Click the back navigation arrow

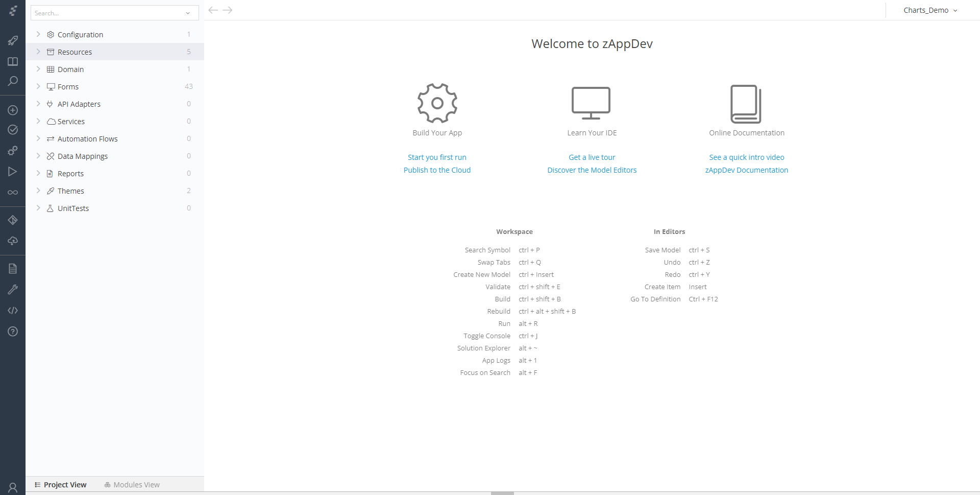point(213,10)
